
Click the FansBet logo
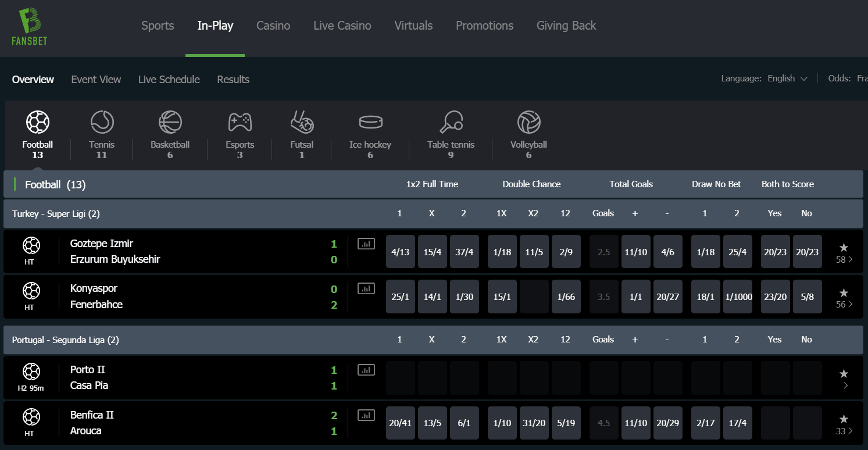tap(29, 26)
